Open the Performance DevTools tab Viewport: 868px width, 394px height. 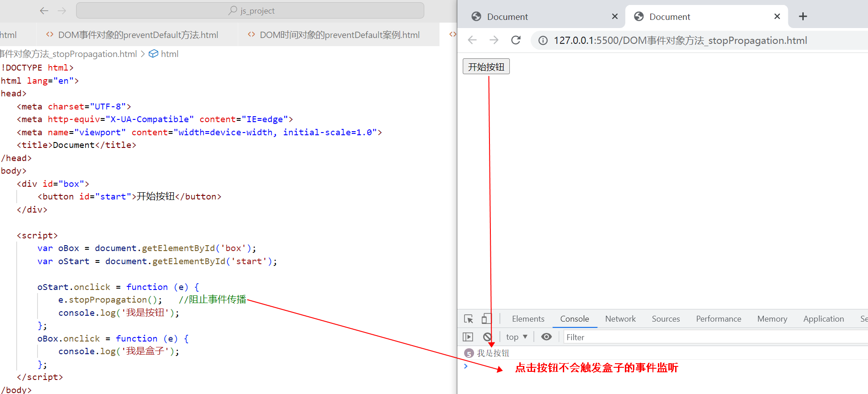[719, 319]
